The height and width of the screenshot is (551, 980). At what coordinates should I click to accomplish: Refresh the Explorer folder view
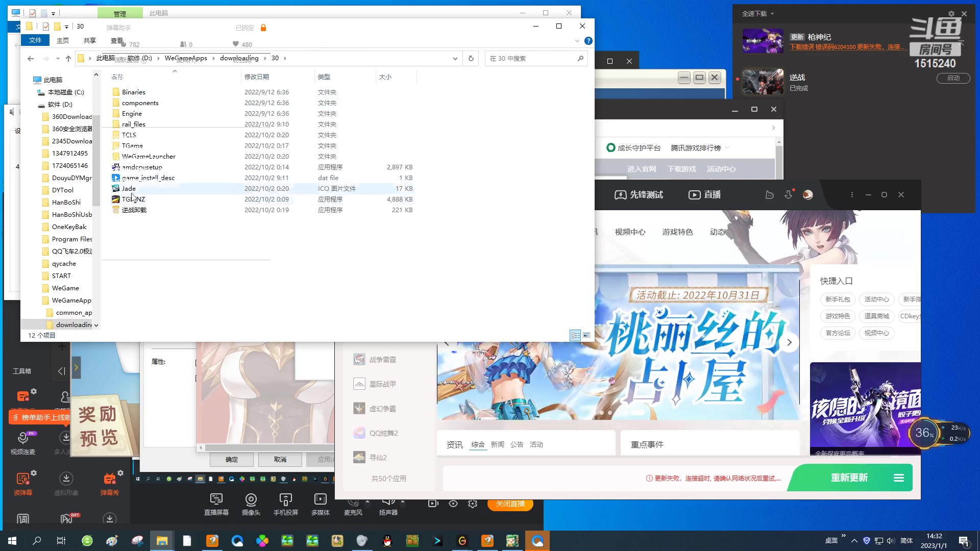point(471,59)
